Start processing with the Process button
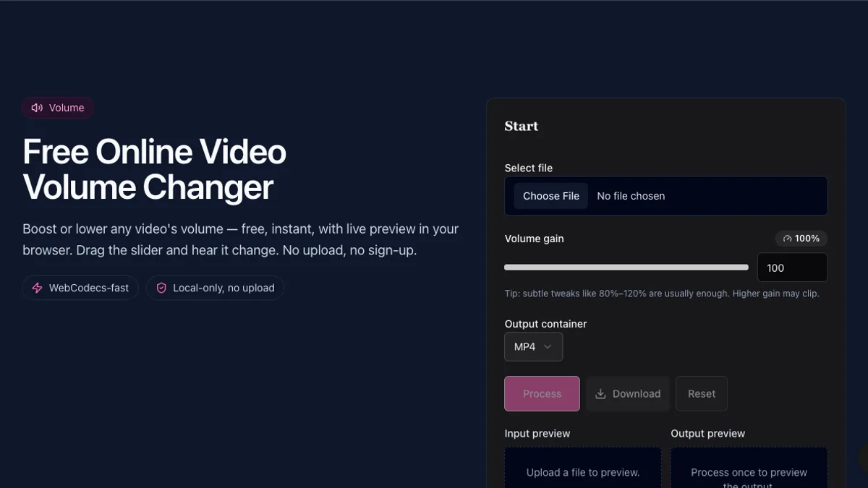The width and height of the screenshot is (868, 488). coord(542,394)
